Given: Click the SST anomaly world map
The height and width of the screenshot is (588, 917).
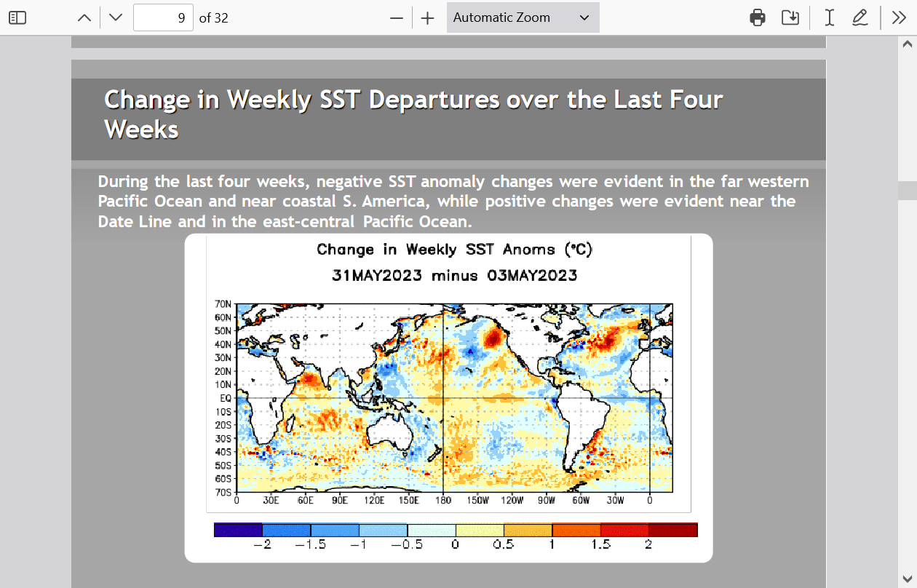Looking at the screenshot, I should (x=455, y=398).
